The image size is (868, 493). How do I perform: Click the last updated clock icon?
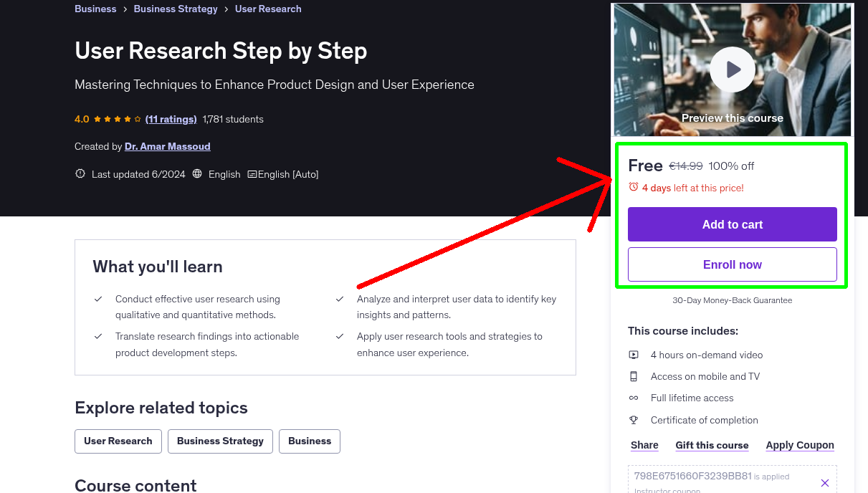tap(80, 173)
